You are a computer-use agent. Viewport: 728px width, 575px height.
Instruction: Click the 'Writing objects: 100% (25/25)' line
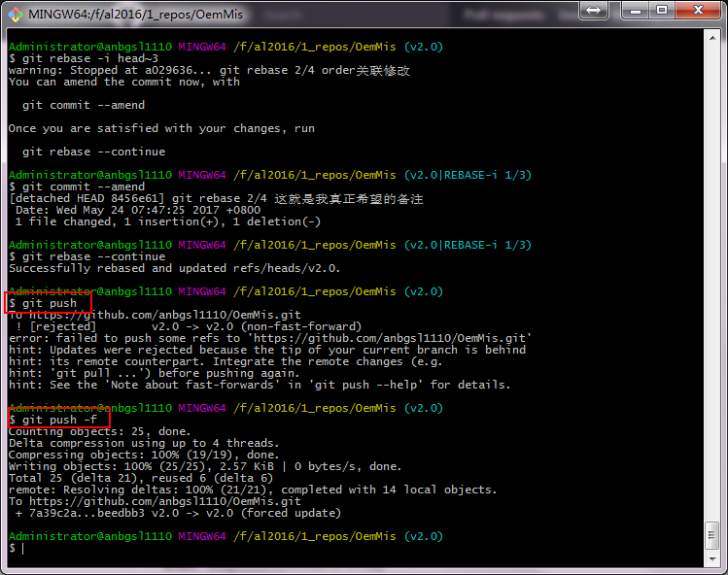(x=205, y=466)
